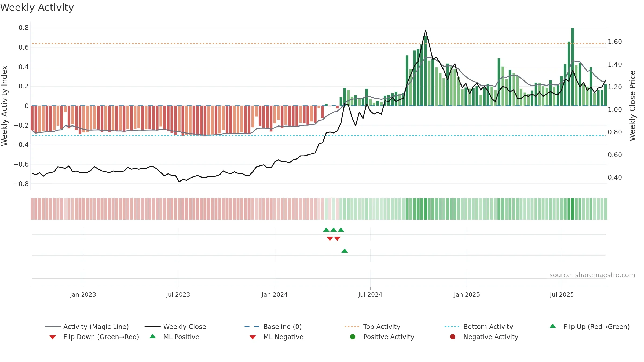644x362 pixels.
Task: Click the black price line peak above 1.60
Action: click(426, 30)
